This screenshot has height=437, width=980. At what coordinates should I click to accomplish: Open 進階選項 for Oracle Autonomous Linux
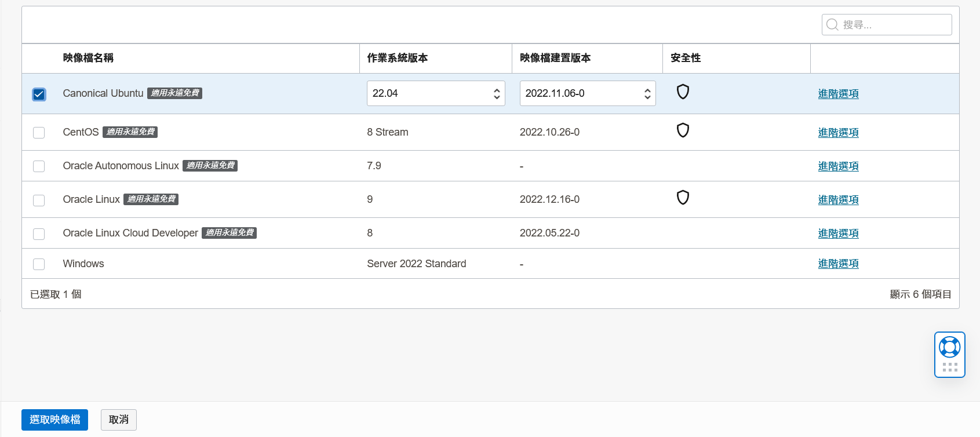click(838, 166)
